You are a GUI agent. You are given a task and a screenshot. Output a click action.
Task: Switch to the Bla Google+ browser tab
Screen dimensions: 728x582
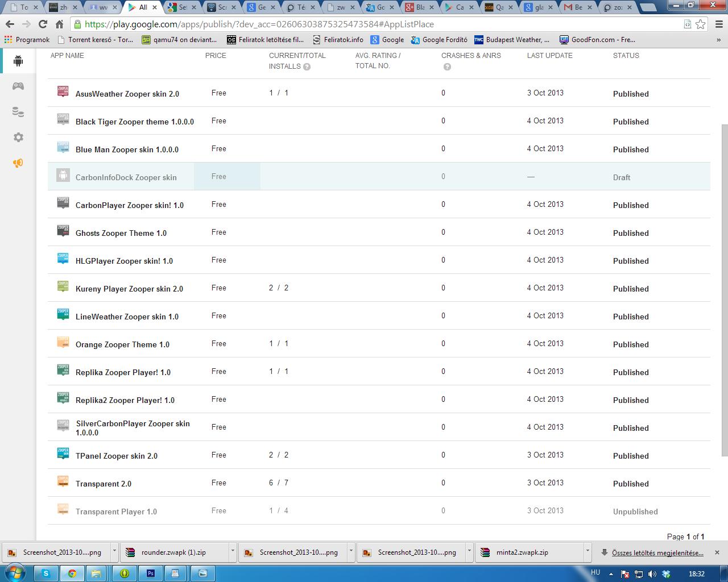[x=419, y=7]
